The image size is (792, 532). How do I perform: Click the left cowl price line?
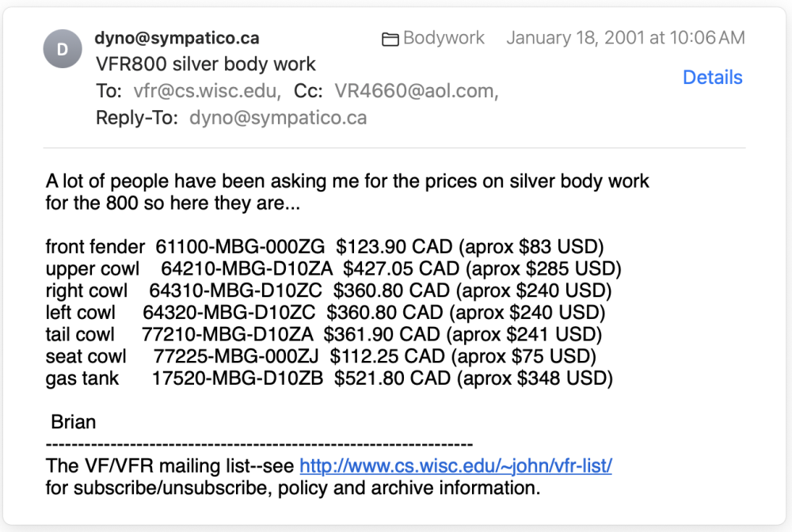[x=325, y=312]
